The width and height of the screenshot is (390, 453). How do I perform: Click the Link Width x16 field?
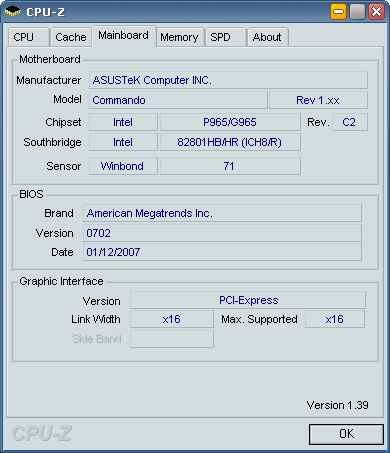[x=172, y=319]
